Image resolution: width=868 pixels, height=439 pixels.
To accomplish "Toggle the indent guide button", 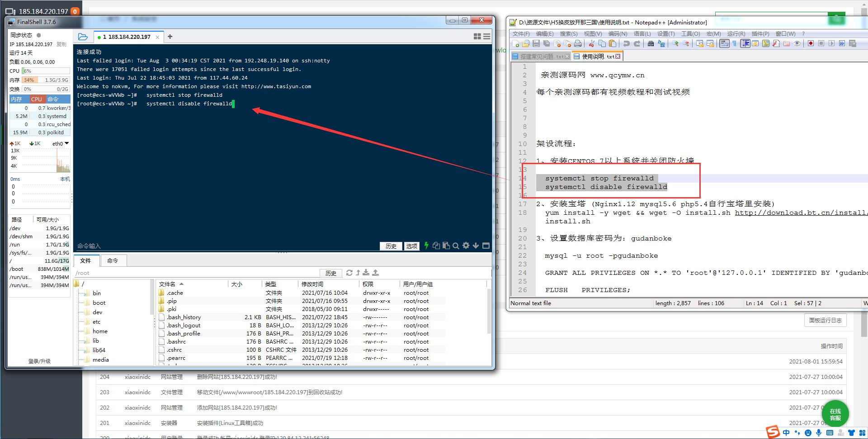I will [745, 43].
